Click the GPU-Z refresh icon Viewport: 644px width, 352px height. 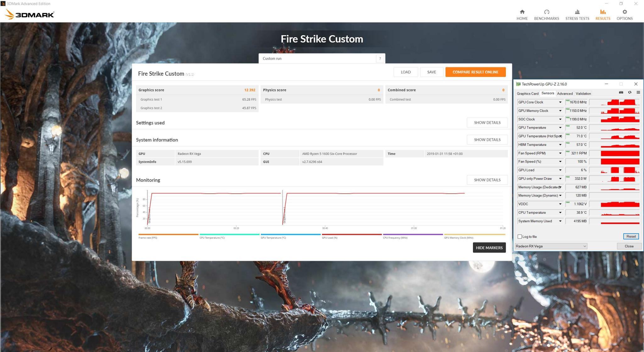click(630, 92)
